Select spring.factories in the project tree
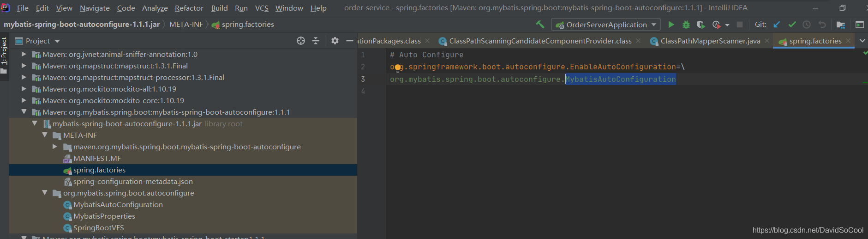The width and height of the screenshot is (868, 239). tap(99, 170)
